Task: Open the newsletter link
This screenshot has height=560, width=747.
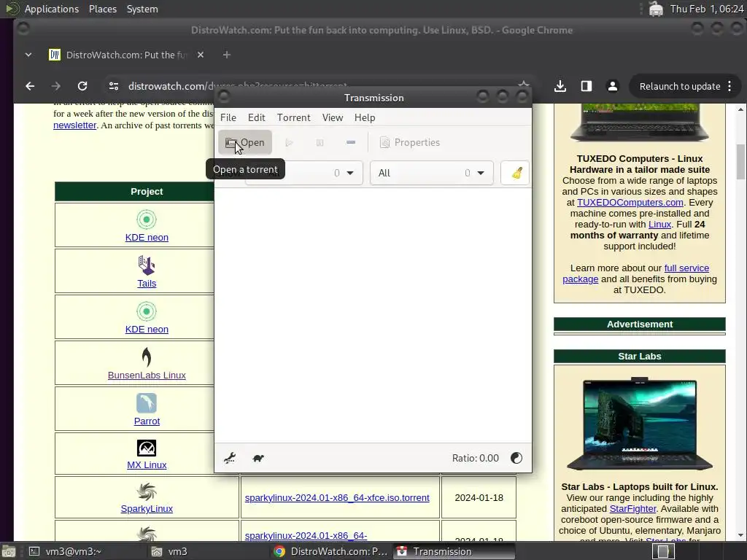Action: pos(75,125)
